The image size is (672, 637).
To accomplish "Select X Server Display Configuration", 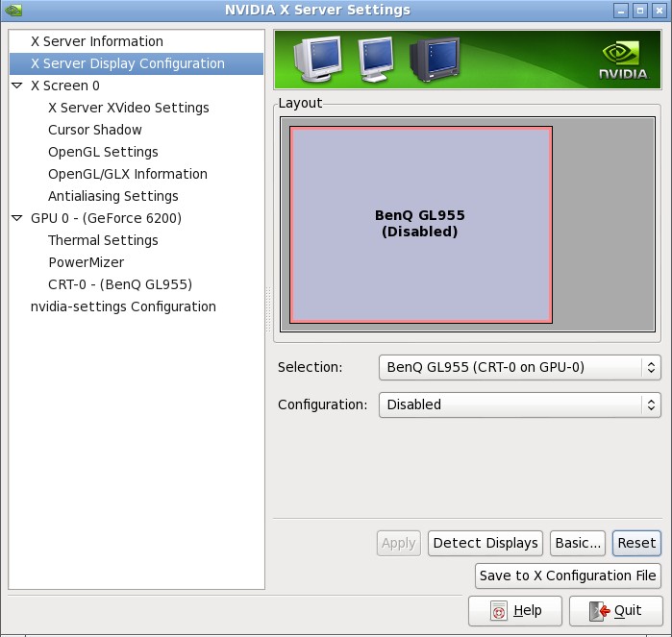I will click(x=137, y=63).
